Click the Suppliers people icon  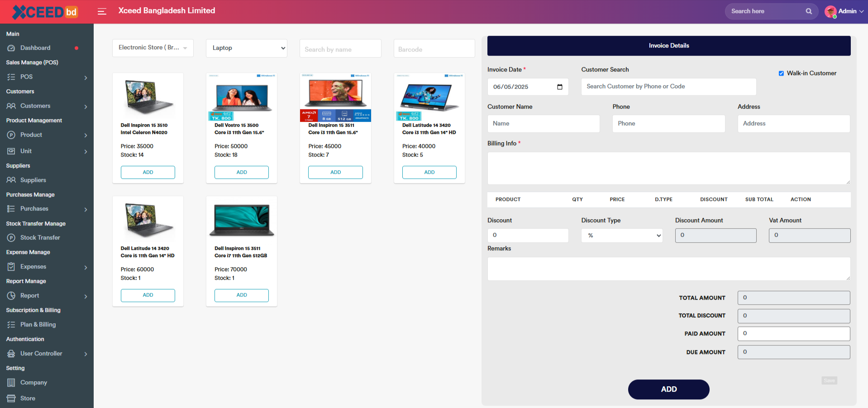tap(11, 180)
